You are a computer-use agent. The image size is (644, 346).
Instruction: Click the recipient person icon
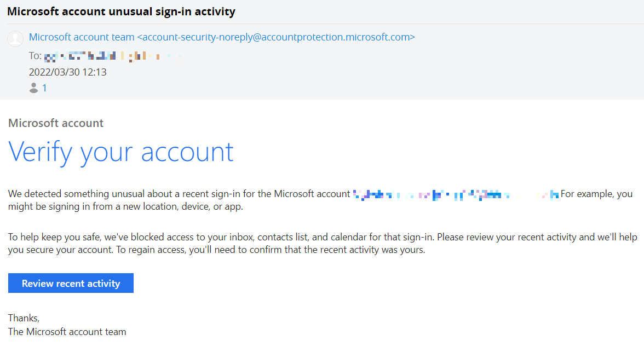tap(33, 88)
